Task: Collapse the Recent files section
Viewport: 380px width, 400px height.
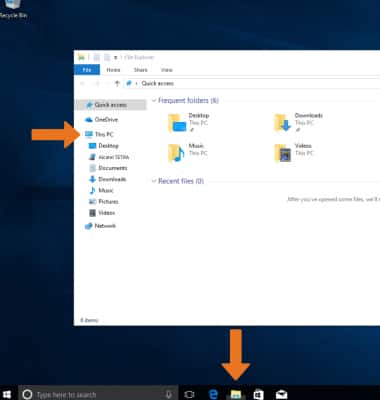Action: click(x=154, y=181)
